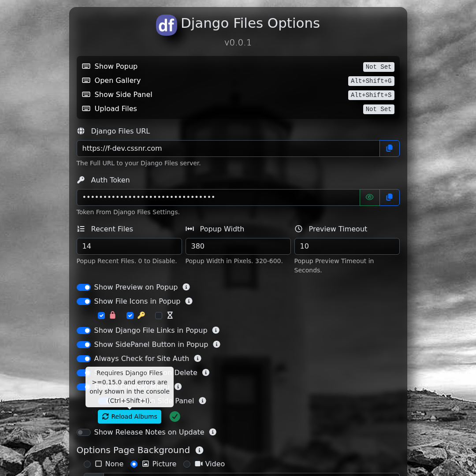Reveal the Auth Token with eye icon
Viewport: 476px width, 476px height.
tap(369, 197)
